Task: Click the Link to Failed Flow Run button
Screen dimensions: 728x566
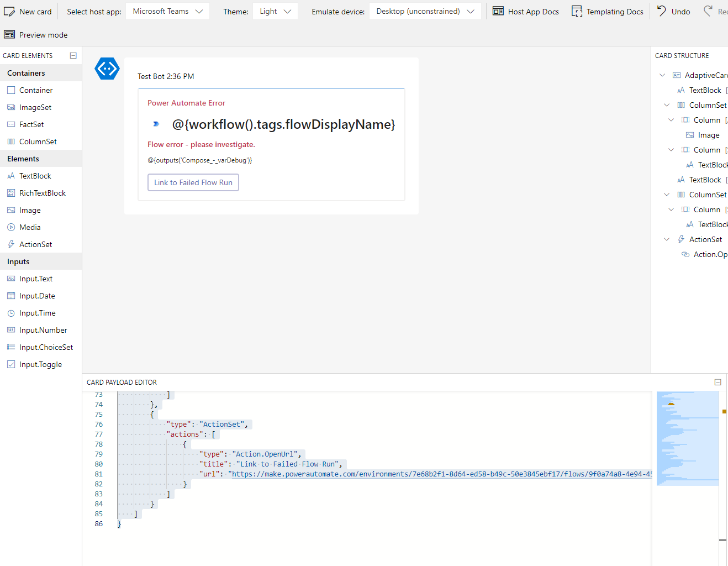Action: (193, 182)
